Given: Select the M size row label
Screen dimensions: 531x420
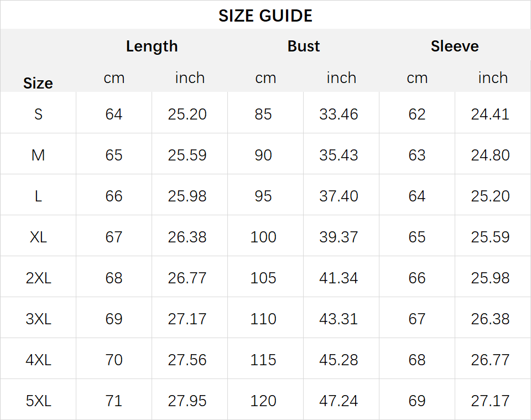Looking at the screenshot, I should coord(38,155).
